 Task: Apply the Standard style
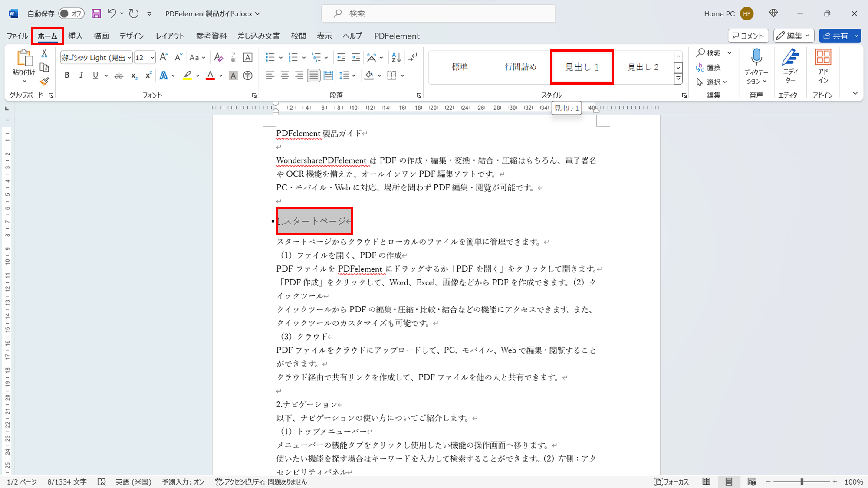point(460,67)
